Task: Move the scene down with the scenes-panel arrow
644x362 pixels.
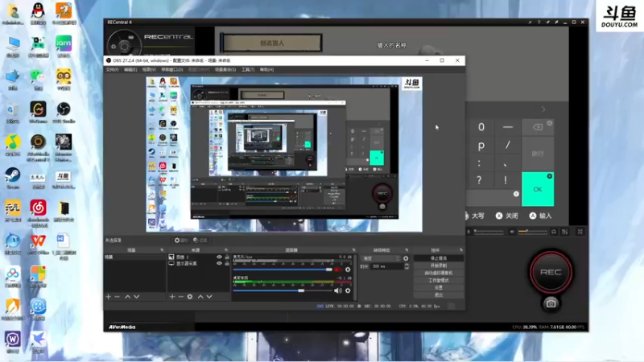Action: click(x=136, y=296)
